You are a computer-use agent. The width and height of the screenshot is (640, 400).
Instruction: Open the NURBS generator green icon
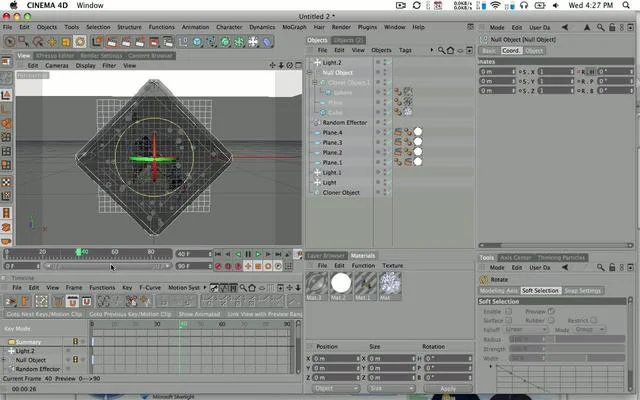225,42
